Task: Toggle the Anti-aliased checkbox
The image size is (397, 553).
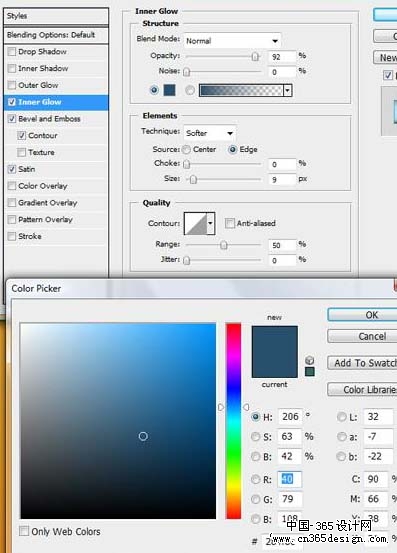Action: click(x=230, y=223)
